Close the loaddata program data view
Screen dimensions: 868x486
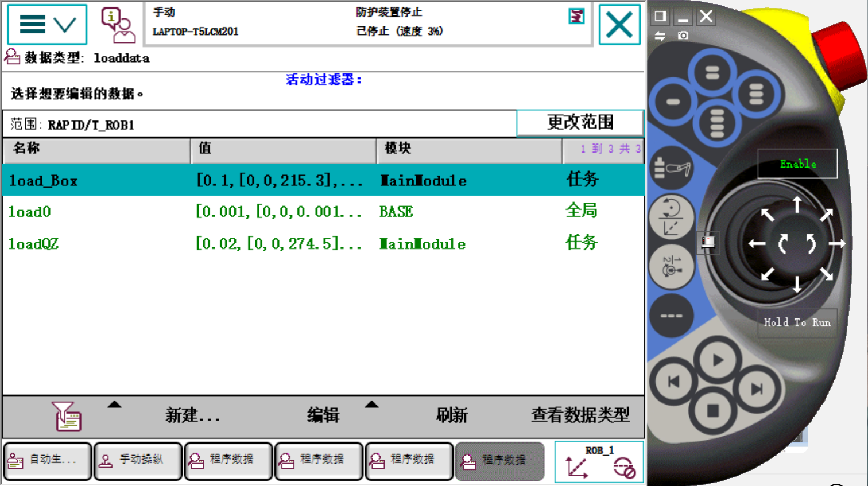[619, 25]
